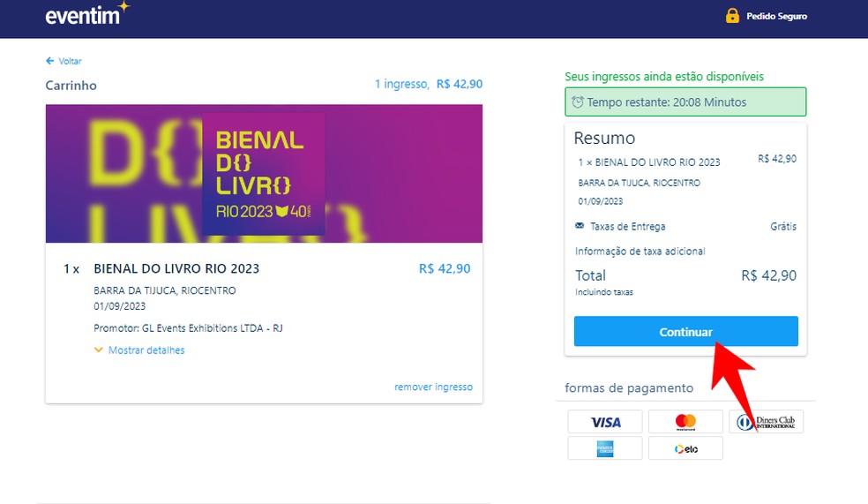Click the back arrow next to Voltar
This screenshot has width=868, height=504.
(49, 60)
